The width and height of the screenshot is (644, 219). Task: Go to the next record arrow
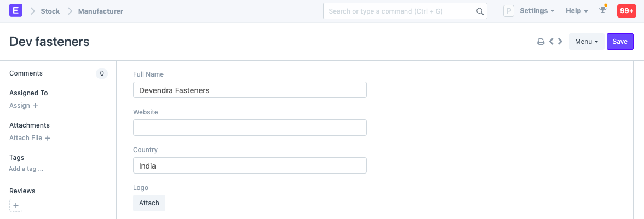tap(560, 42)
